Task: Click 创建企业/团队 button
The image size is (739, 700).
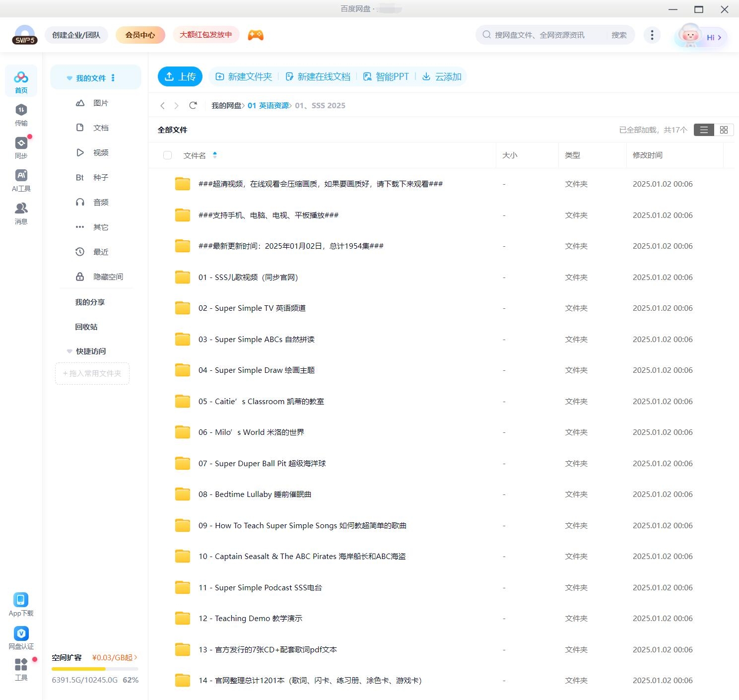Action: [x=76, y=35]
